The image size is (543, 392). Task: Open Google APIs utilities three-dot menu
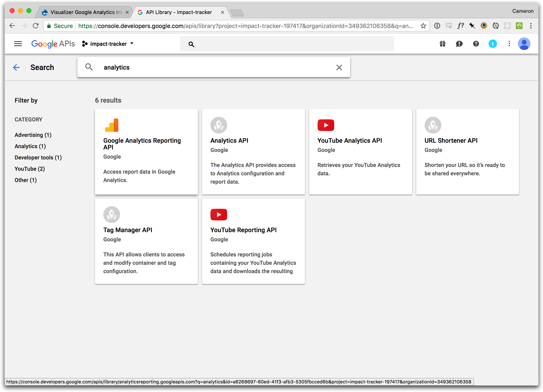[x=509, y=44]
